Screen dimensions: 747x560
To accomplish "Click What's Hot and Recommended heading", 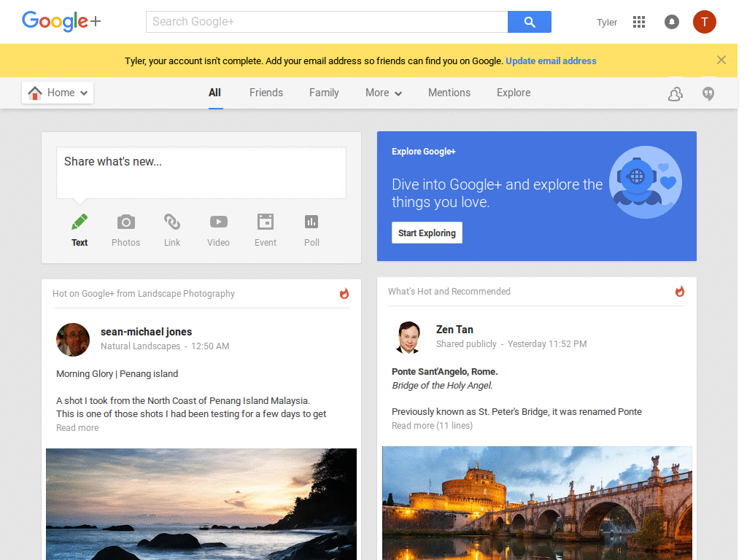I will tap(449, 291).
